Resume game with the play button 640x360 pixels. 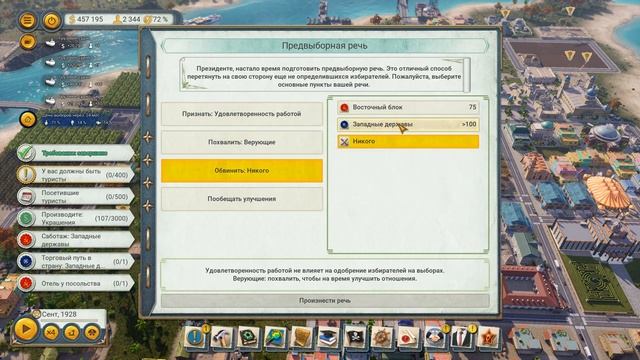pos(26,329)
